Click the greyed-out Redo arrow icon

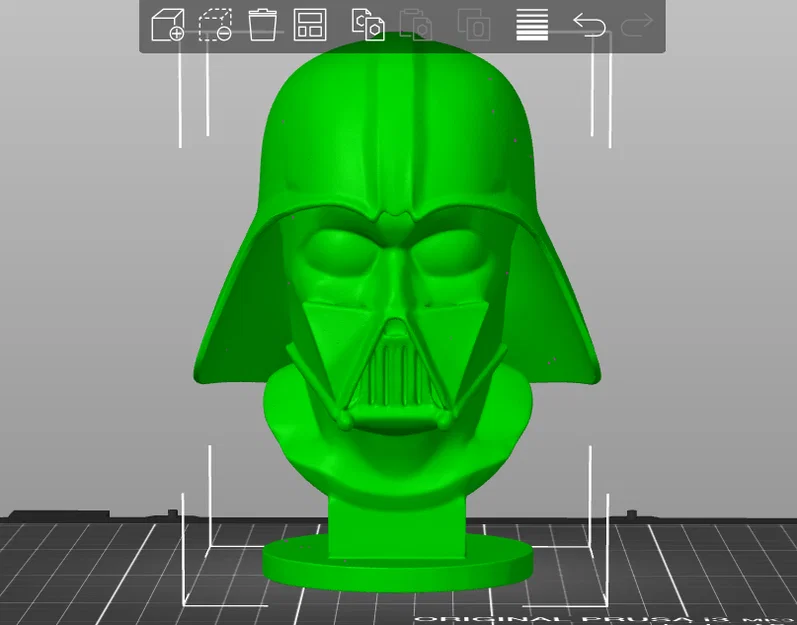pyautogui.click(x=637, y=24)
